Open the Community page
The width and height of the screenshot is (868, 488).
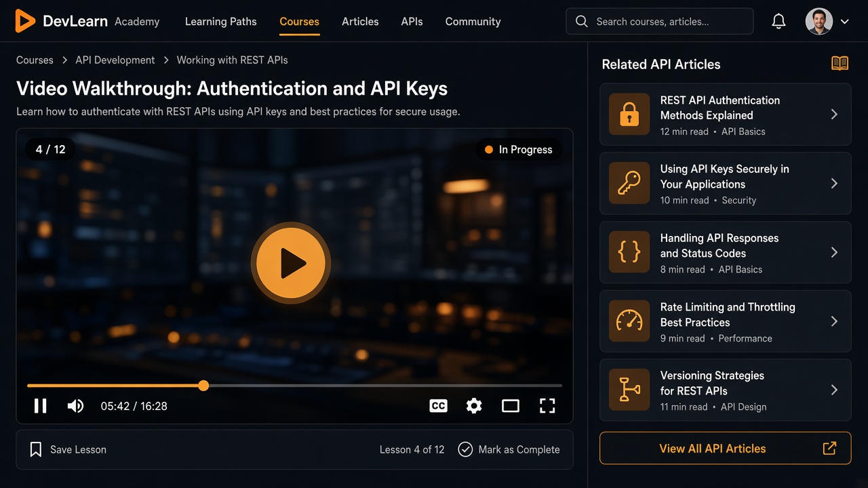(x=473, y=22)
